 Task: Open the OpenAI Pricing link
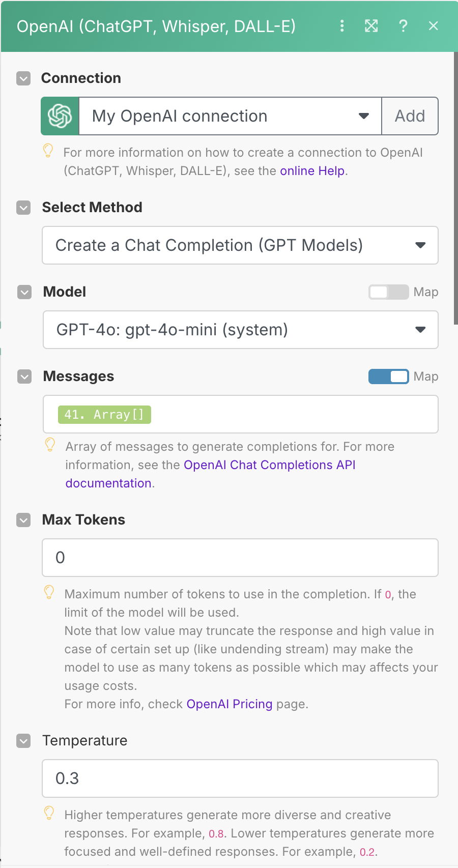(x=230, y=704)
